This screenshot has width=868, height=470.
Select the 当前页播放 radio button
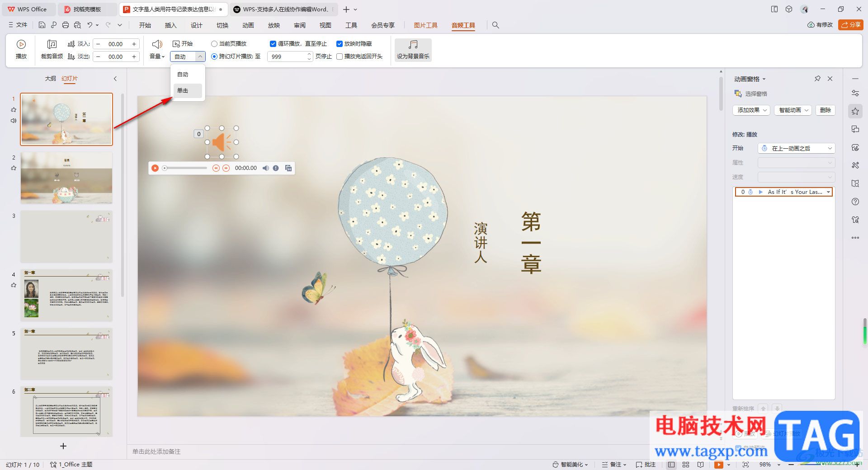click(214, 44)
